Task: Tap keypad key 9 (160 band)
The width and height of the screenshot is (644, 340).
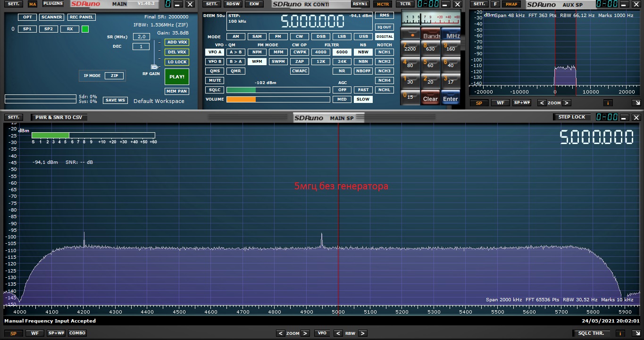Action: coord(450,48)
